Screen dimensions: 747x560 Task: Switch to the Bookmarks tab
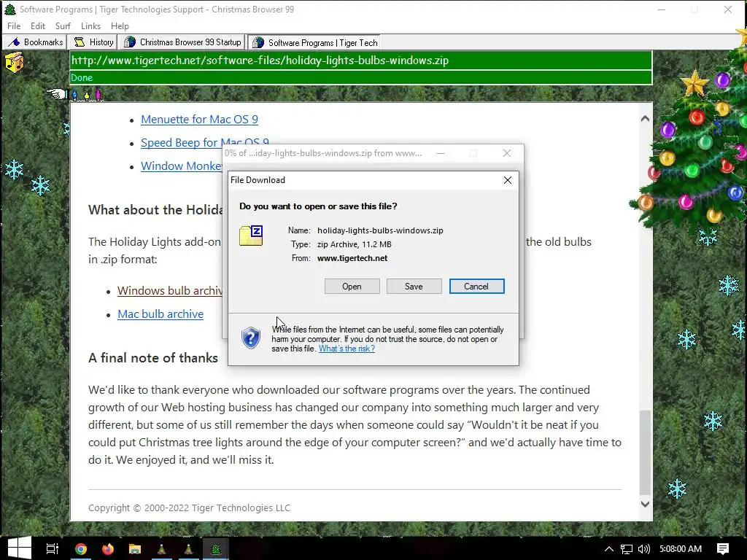[35, 42]
